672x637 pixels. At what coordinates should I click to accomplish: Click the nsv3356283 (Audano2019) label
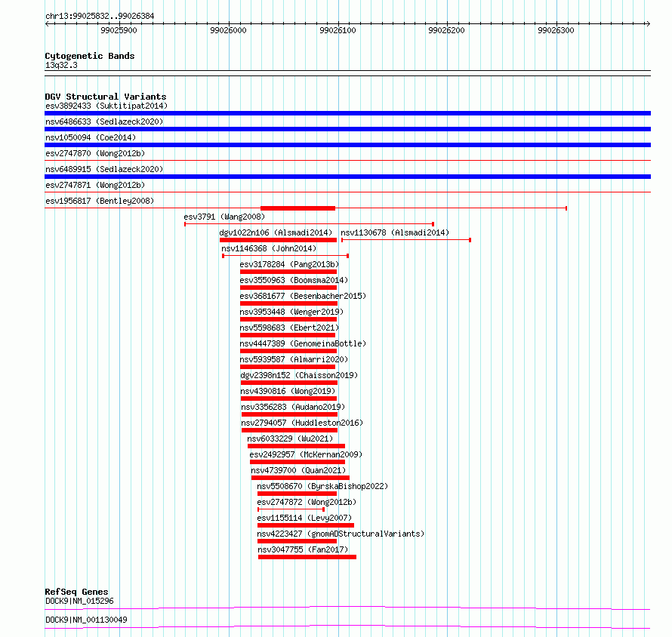[293, 407]
